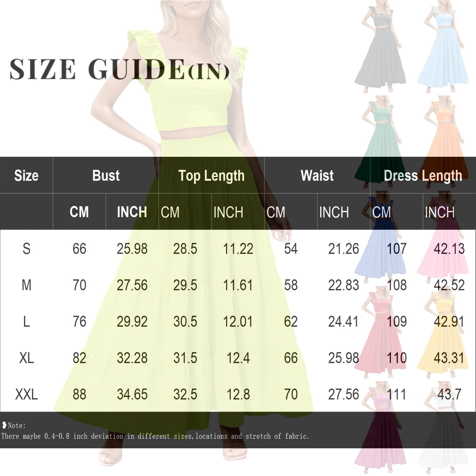Click the S size row label
This screenshot has width=476, height=476.
26,249
